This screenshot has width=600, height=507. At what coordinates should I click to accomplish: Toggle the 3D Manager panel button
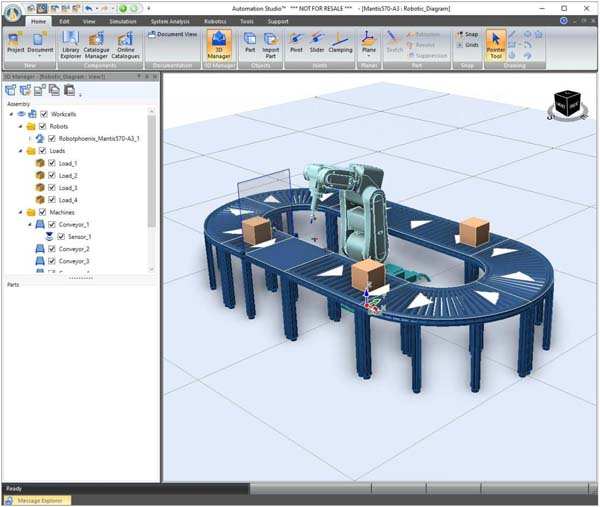pyautogui.click(x=219, y=45)
